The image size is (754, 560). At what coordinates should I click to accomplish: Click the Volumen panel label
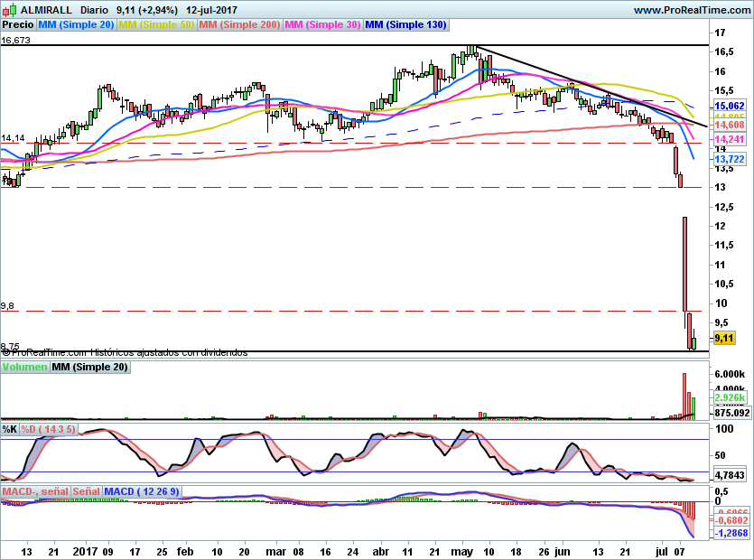(24, 368)
